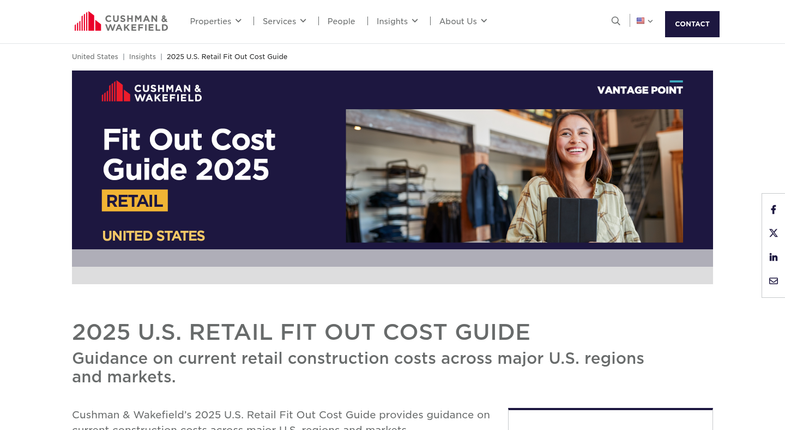The image size is (785, 430).
Task: Click the Cushman & Wakefield header logo
Action: click(121, 22)
